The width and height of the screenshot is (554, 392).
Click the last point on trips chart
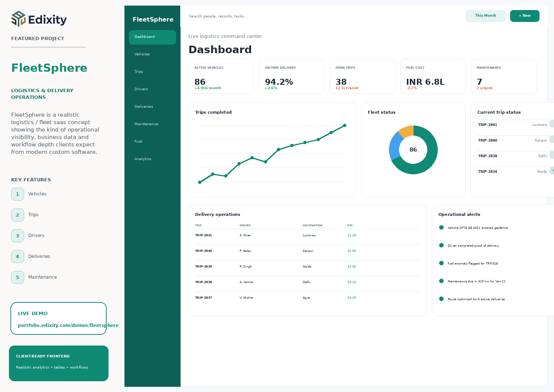click(x=344, y=126)
